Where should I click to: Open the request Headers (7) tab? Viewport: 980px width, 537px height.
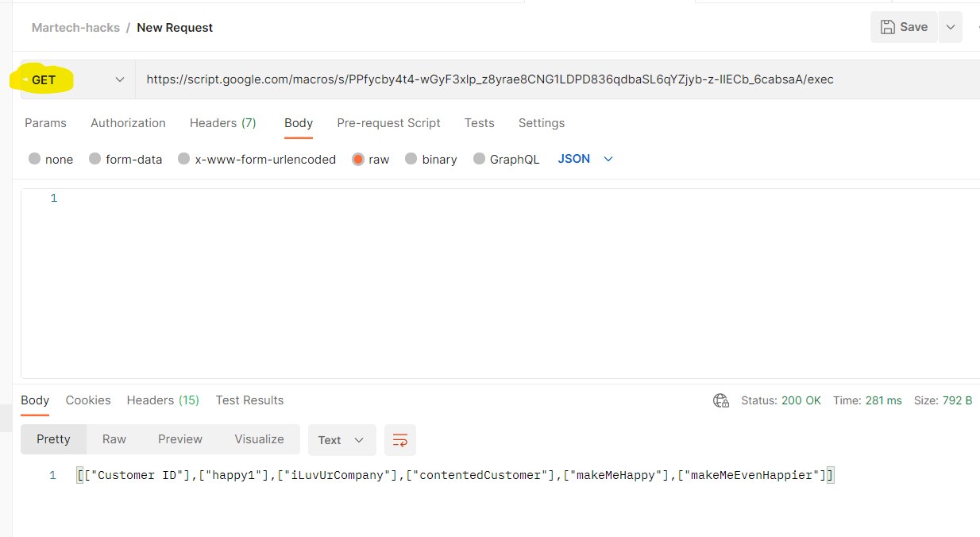click(x=223, y=123)
